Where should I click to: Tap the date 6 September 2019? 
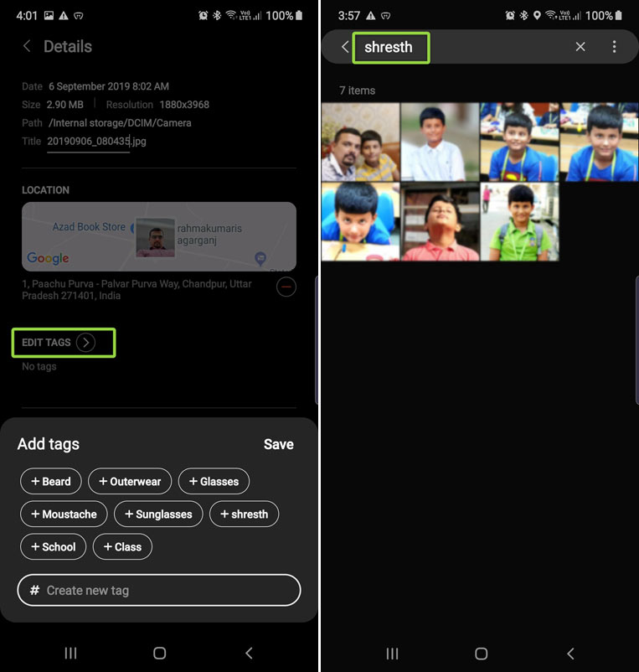[x=109, y=86]
